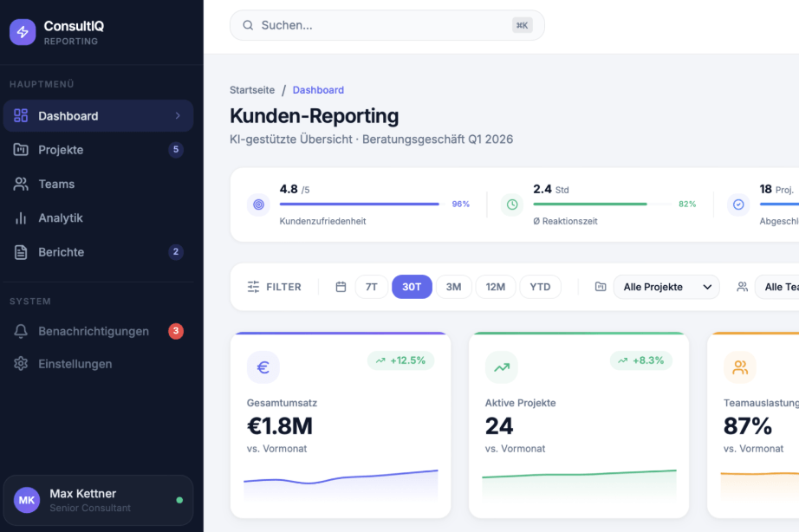Click the Kundenzufriedenheit target icon
Image resolution: width=799 pixels, height=532 pixels.
click(257, 204)
